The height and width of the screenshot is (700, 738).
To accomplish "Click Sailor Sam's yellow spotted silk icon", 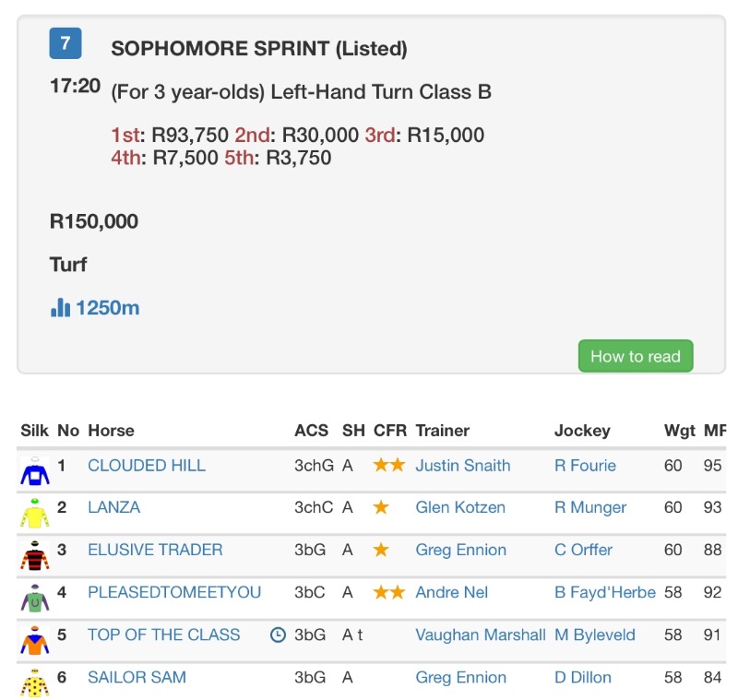I will [35, 682].
